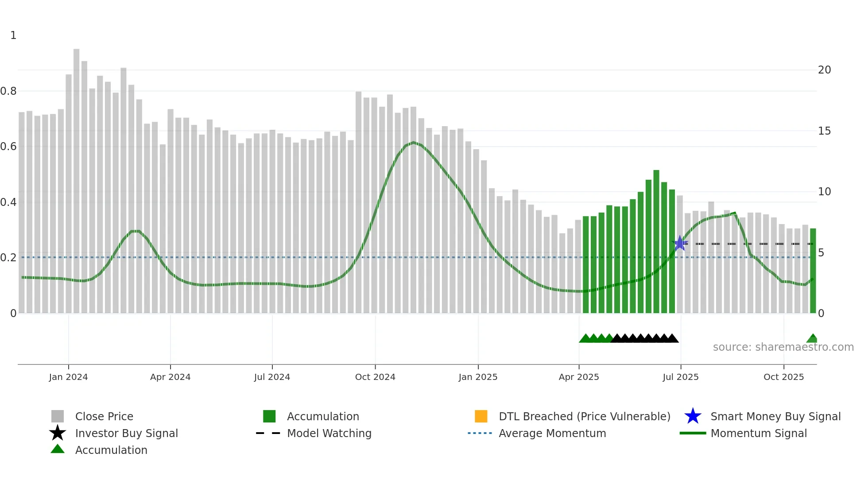Image resolution: width=868 pixels, height=488 pixels.
Task: Click the green triangle at far right
Action: pos(812,339)
